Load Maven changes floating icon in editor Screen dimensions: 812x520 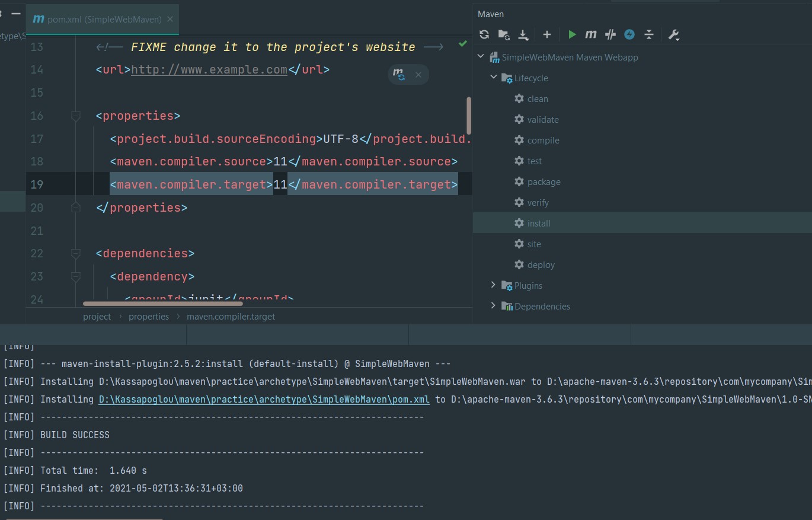(399, 75)
